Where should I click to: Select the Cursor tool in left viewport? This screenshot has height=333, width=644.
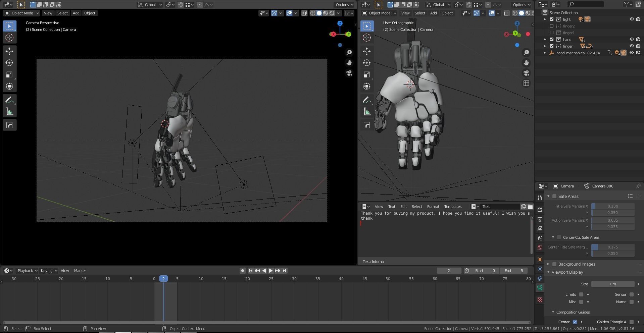(9, 38)
